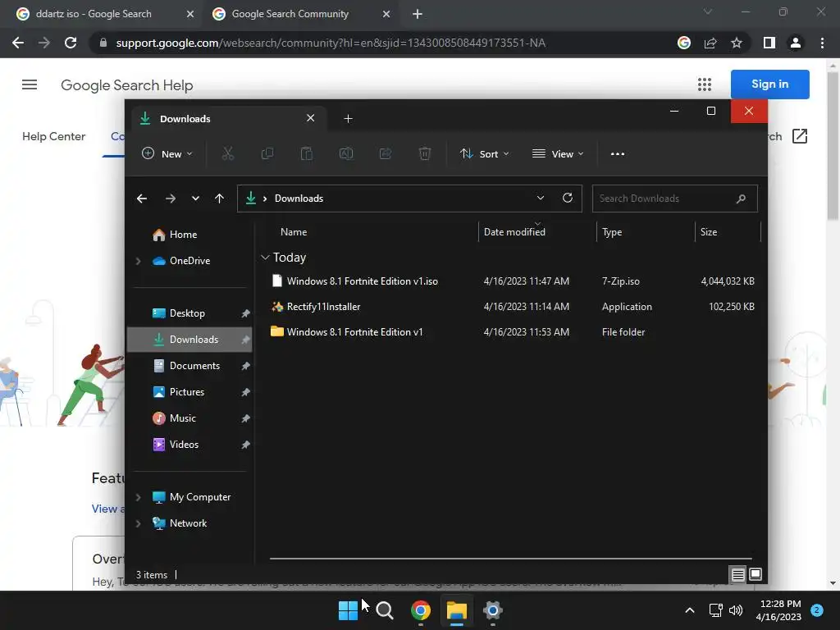840x630 pixels.
Task: Show hidden system tray icons chevron
Action: (x=690, y=610)
